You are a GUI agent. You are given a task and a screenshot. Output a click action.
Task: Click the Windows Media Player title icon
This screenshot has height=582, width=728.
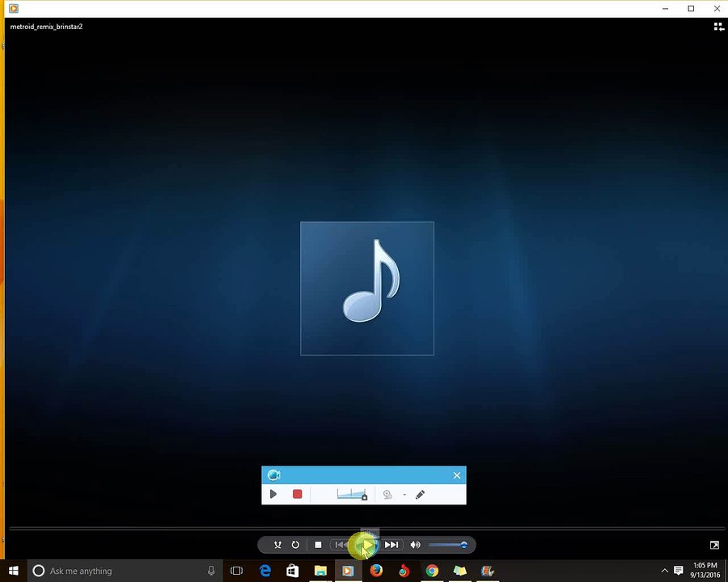pos(14,8)
